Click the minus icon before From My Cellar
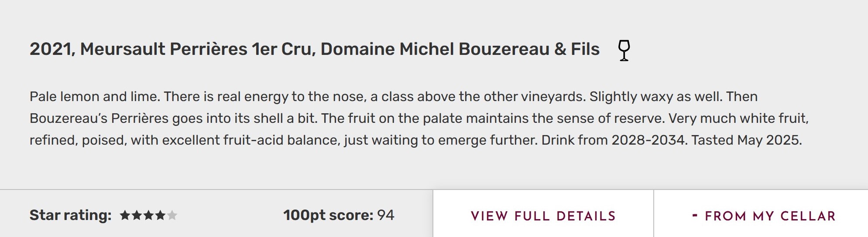This screenshot has height=237, width=868. pyautogui.click(x=695, y=215)
